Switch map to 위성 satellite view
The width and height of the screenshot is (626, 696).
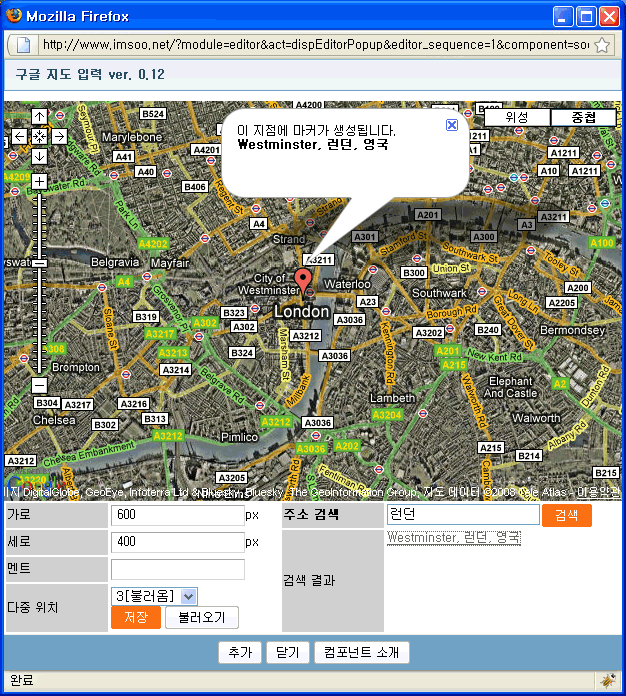[517, 118]
